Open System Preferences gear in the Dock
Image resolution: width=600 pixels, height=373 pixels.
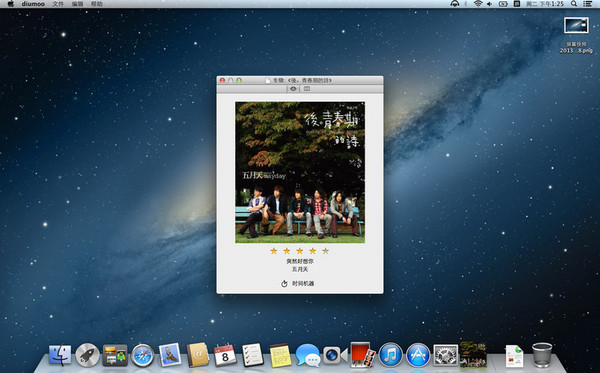[445, 355]
